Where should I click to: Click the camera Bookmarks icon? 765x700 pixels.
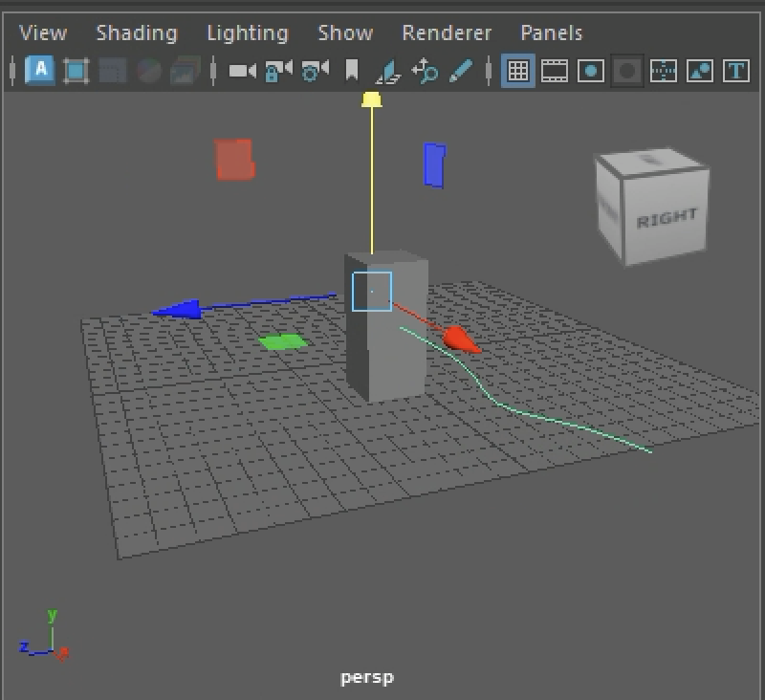tap(351, 71)
